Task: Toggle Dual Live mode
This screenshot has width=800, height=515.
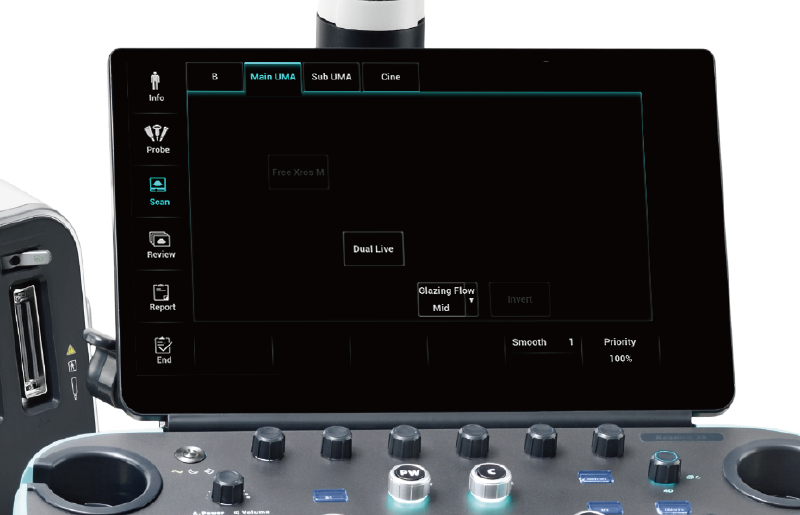Action: [x=373, y=249]
